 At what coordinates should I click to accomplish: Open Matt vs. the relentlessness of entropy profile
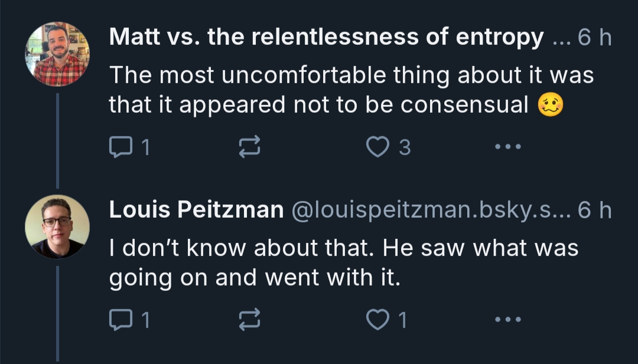(325, 38)
